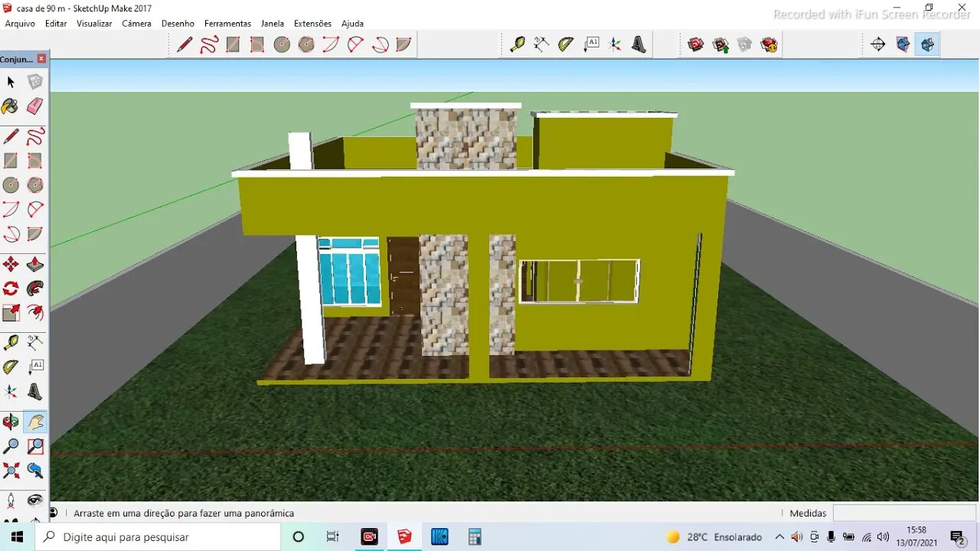This screenshot has height=551, width=980.
Task: Choose the Make Component tool
Action: click(35, 82)
